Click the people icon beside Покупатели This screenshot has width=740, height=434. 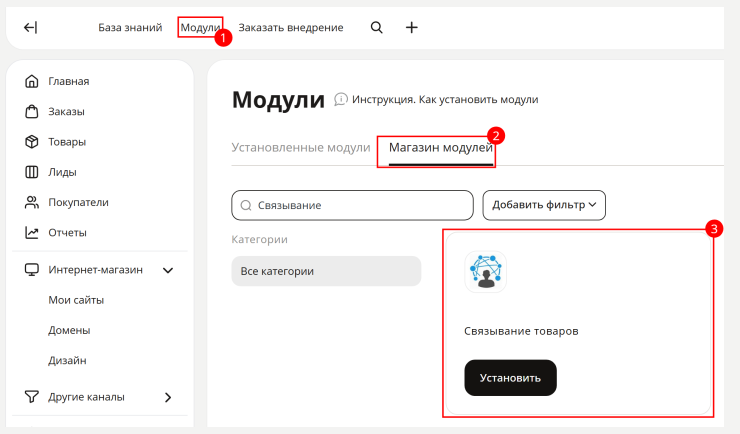(x=32, y=202)
